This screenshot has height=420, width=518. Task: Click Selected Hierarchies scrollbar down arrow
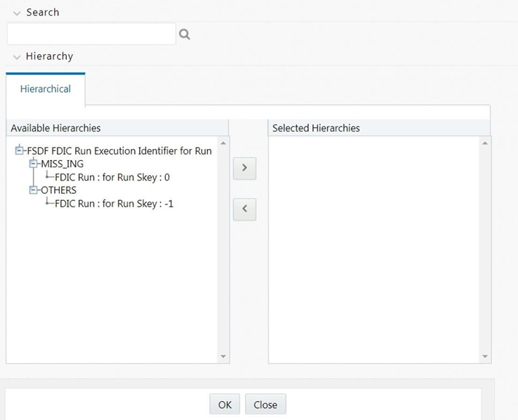tap(485, 356)
